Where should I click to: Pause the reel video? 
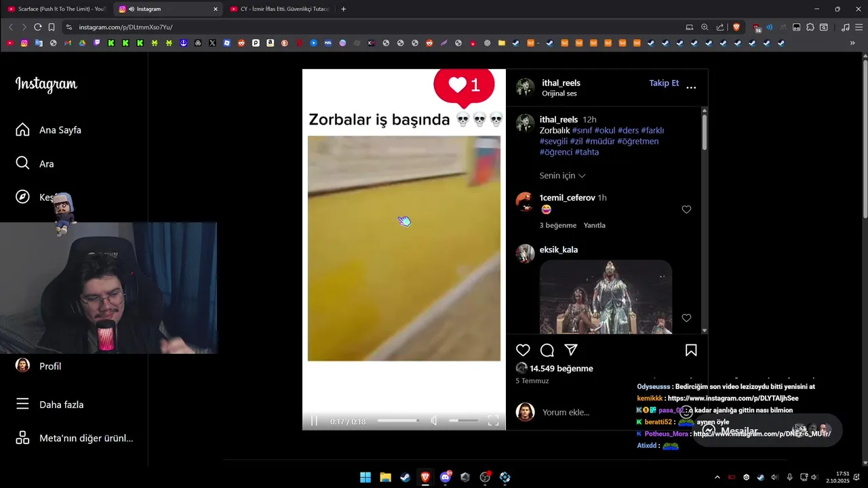pyautogui.click(x=314, y=421)
